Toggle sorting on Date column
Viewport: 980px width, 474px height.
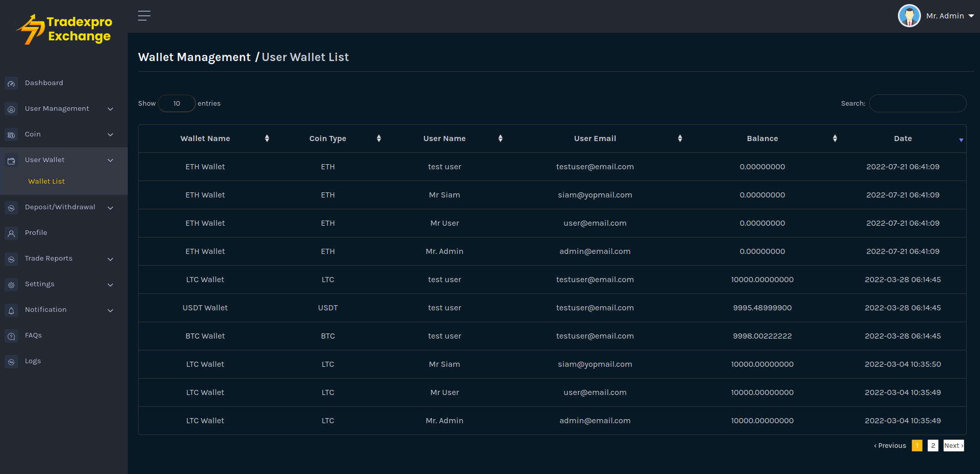903,139
